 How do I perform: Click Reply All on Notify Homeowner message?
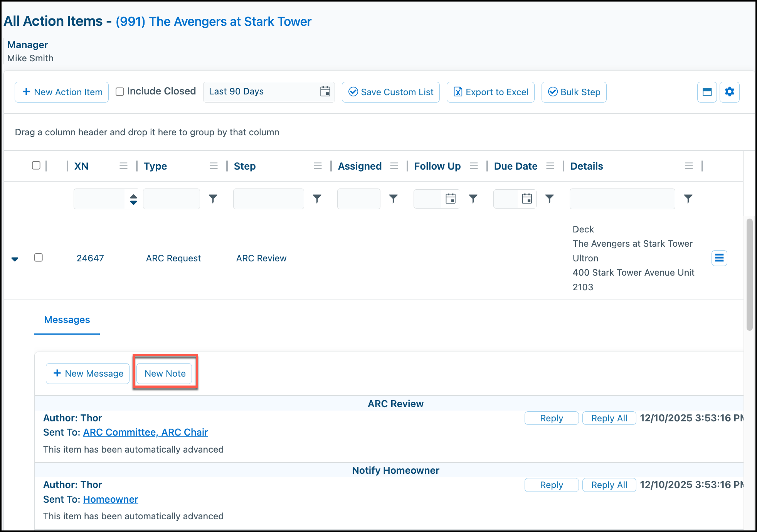(609, 485)
